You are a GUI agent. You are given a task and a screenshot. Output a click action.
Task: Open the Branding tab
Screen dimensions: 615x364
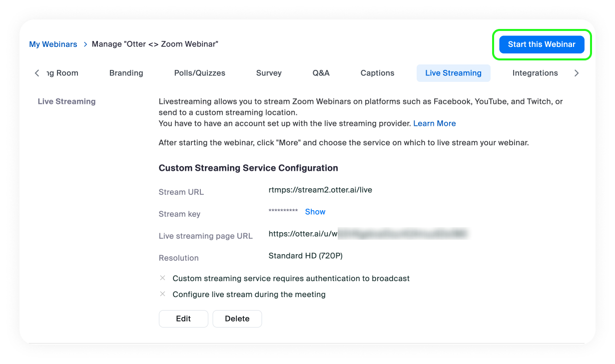(x=126, y=73)
